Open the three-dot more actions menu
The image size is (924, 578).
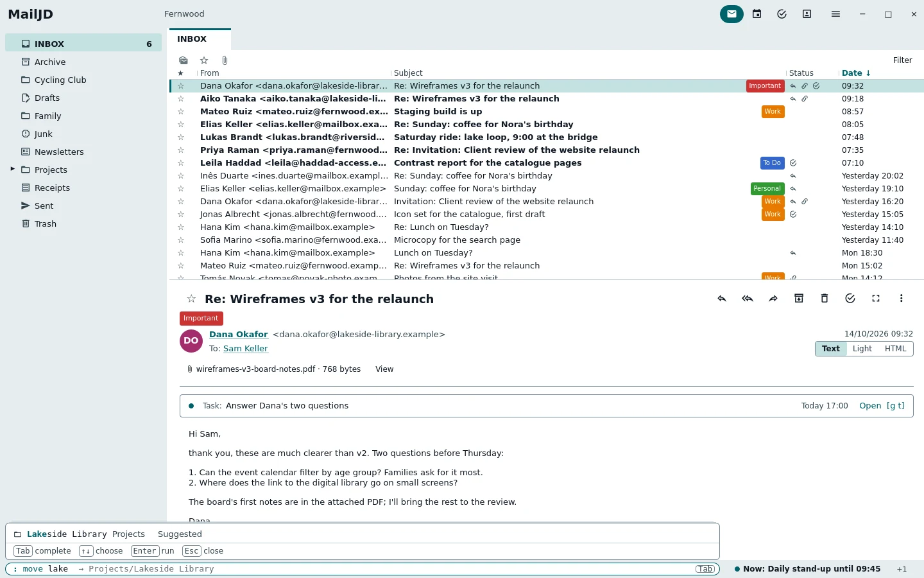(902, 299)
